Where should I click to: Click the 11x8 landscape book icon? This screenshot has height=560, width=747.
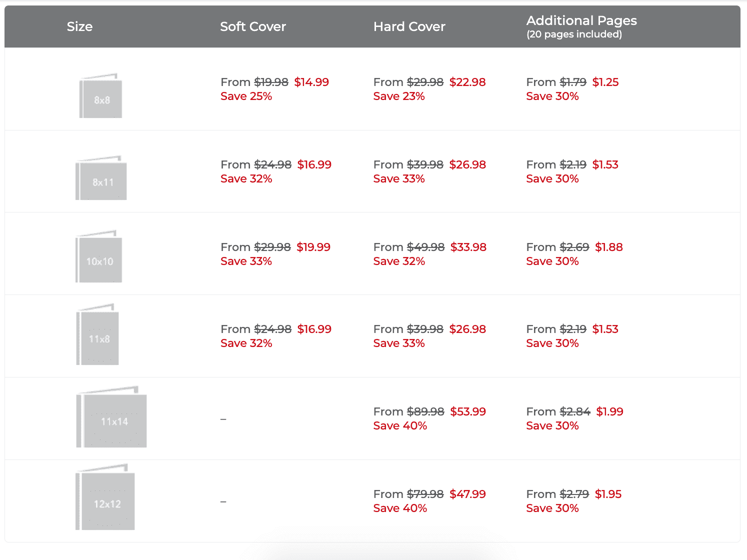tap(97, 334)
